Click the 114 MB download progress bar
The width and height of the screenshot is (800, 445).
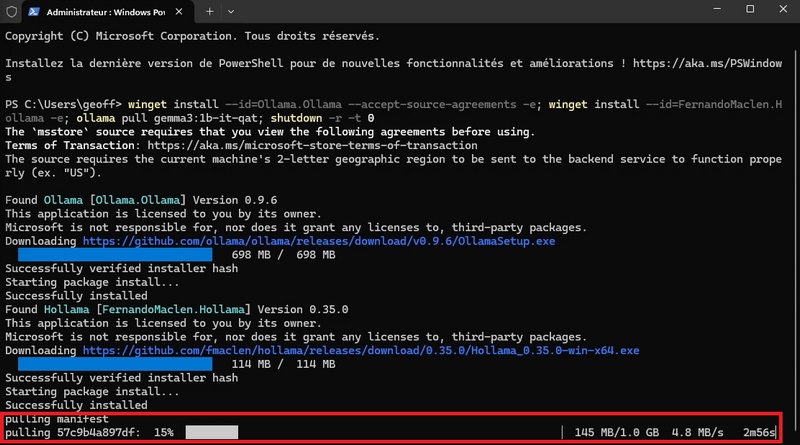(115, 364)
